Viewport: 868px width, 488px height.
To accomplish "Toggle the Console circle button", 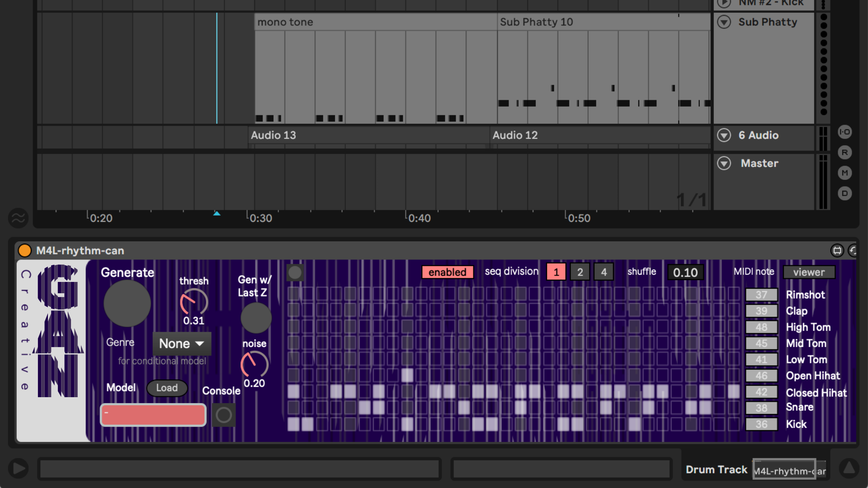I will click(x=223, y=415).
